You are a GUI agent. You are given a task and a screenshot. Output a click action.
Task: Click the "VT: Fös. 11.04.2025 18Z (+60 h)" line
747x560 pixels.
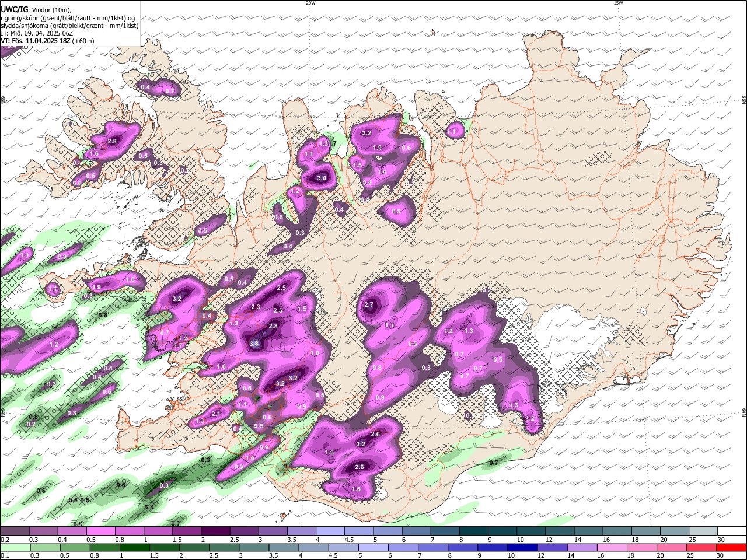coord(47,41)
